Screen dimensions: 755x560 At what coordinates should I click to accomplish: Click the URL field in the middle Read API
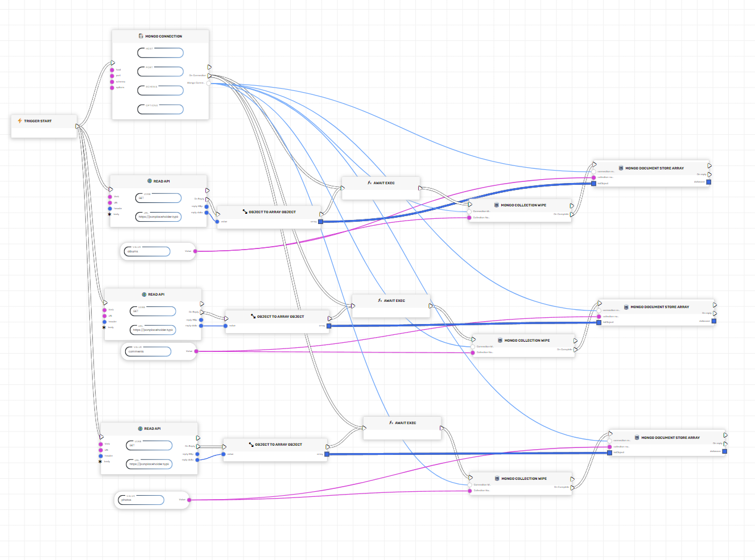point(153,330)
